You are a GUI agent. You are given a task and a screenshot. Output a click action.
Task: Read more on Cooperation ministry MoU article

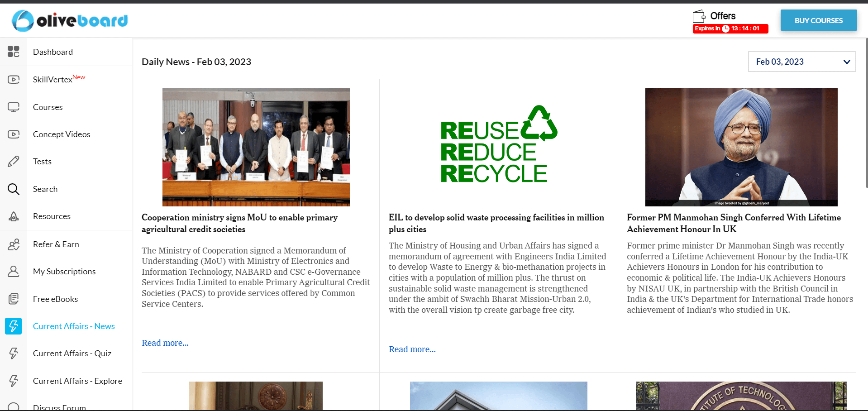(x=165, y=343)
